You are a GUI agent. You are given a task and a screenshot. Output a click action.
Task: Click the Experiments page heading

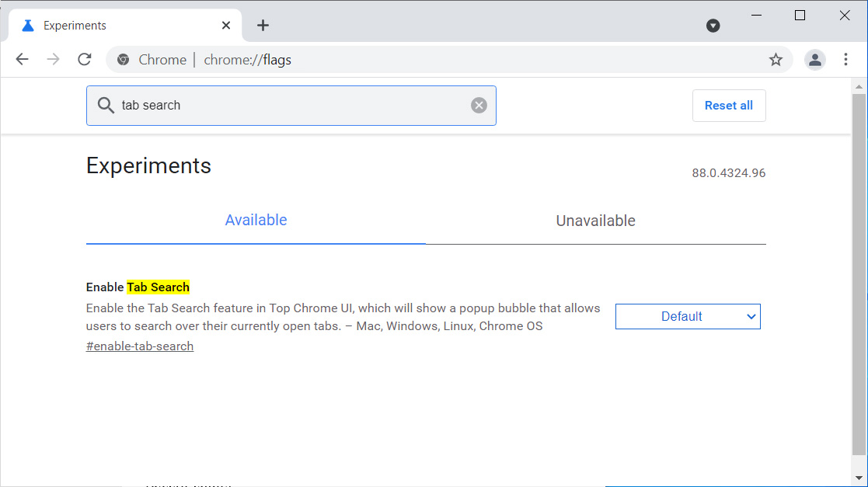pyautogui.click(x=148, y=166)
